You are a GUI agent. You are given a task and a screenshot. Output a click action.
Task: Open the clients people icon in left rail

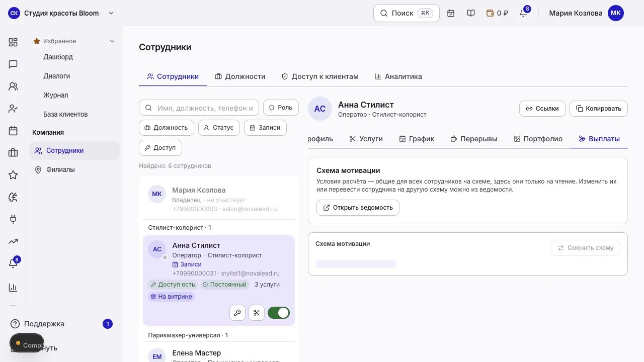[x=13, y=86]
